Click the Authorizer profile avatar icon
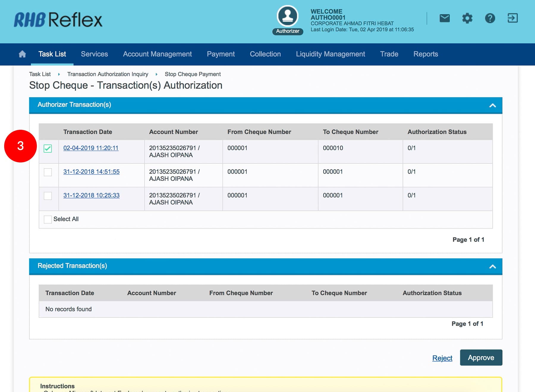 [x=287, y=16]
